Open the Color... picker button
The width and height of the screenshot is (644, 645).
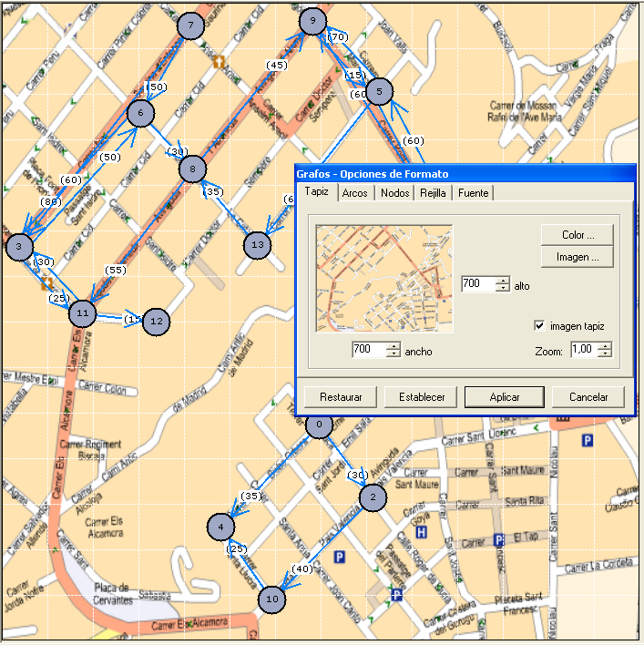(x=577, y=235)
